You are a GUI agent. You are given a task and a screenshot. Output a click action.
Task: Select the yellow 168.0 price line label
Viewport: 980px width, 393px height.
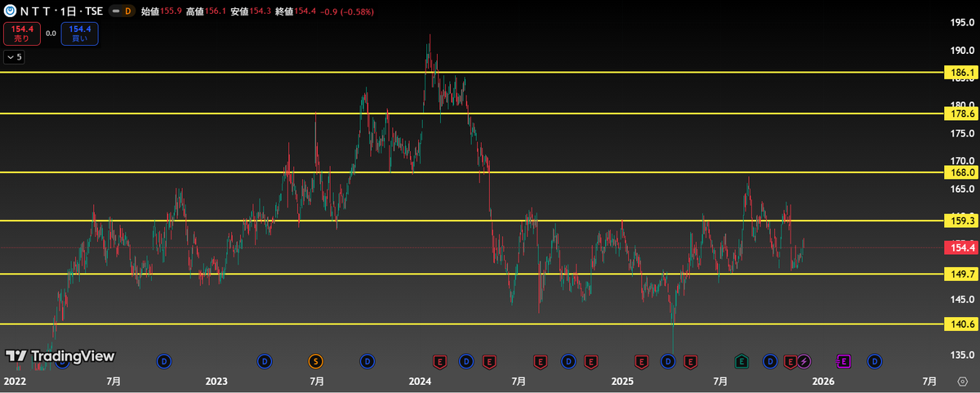(960, 172)
